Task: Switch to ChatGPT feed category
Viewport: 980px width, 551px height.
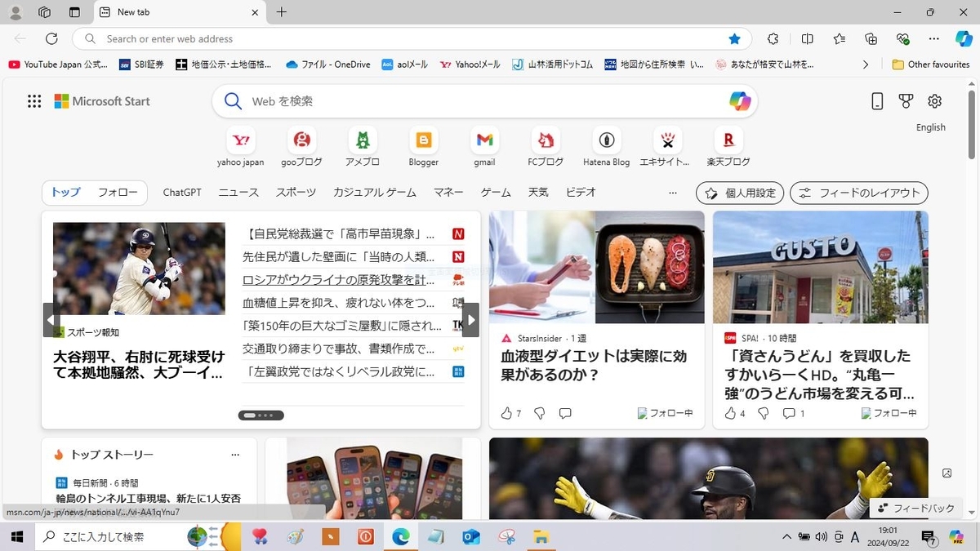Action: (x=182, y=193)
